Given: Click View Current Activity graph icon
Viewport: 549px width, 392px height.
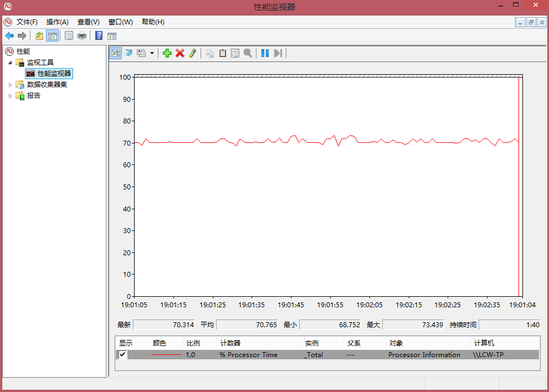Looking at the screenshot, I should (x=116, y=53).
